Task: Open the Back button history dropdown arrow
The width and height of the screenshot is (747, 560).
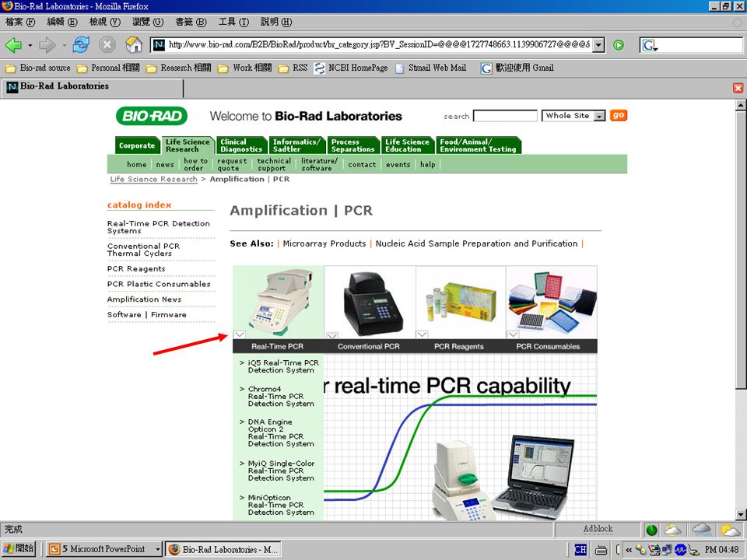Action: pos(30,46)
